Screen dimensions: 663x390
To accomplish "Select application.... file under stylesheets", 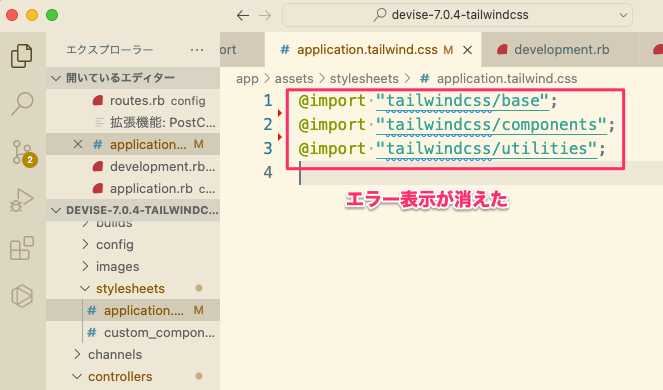I will pos(133,310).
